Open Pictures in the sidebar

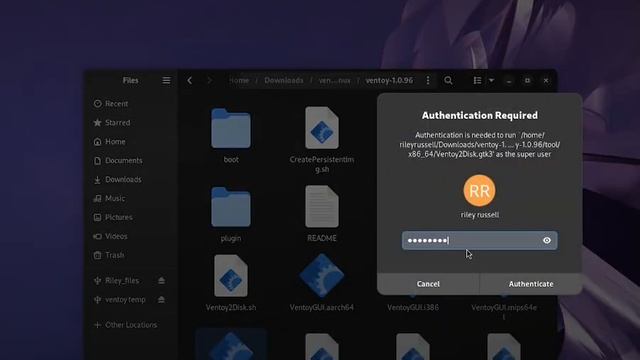(131, 217)
